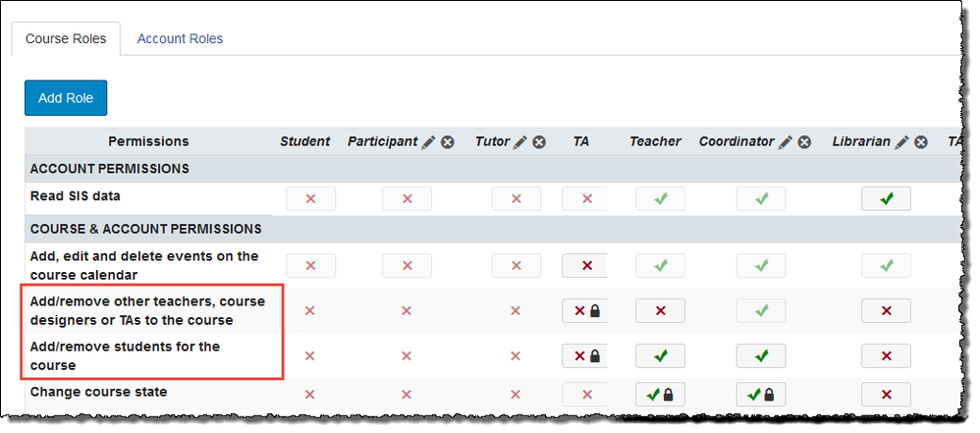
Task: Click the Add Role button
Action: (x=66, y=98)
